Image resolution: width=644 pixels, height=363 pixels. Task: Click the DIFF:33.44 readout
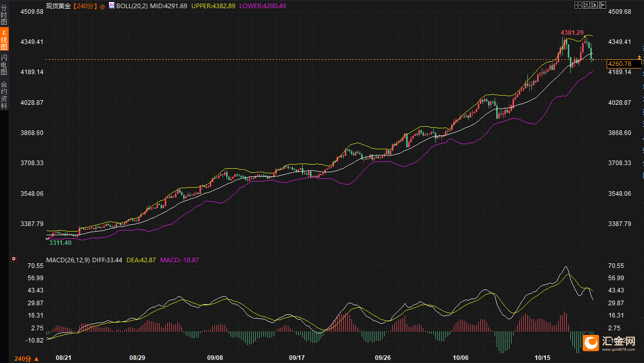click(107, 260)
